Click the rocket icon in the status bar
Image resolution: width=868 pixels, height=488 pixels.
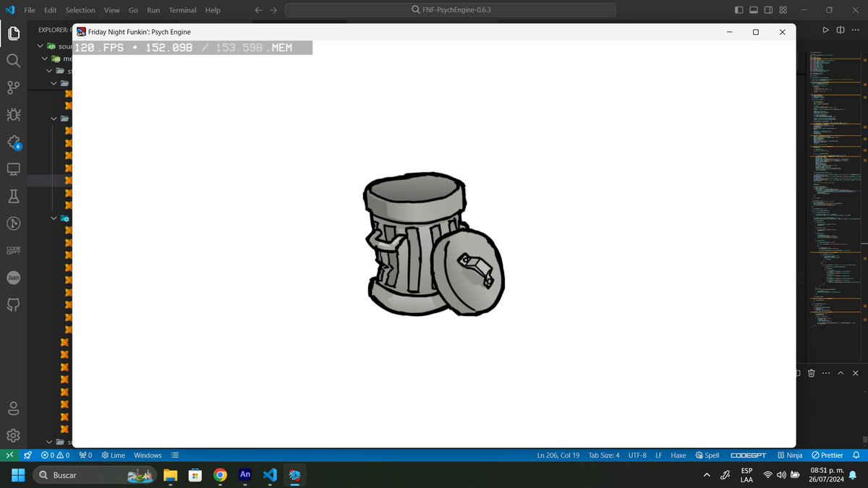click(27, 455)
